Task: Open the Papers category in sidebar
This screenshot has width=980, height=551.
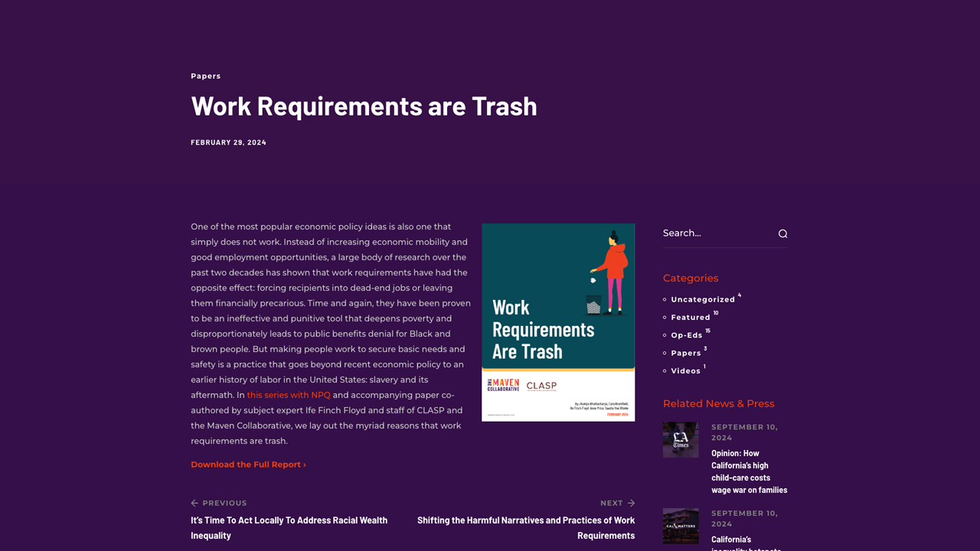Action: coord(686,353)
